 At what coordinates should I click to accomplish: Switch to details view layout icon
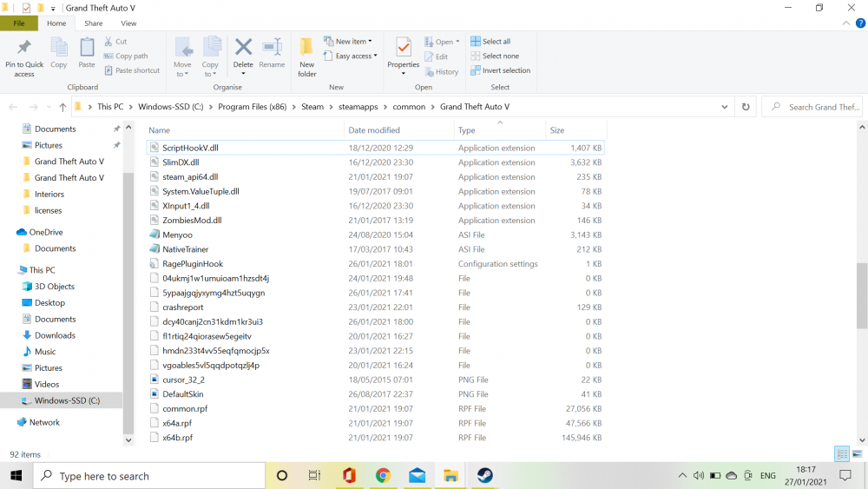click(x=842, y=454)
